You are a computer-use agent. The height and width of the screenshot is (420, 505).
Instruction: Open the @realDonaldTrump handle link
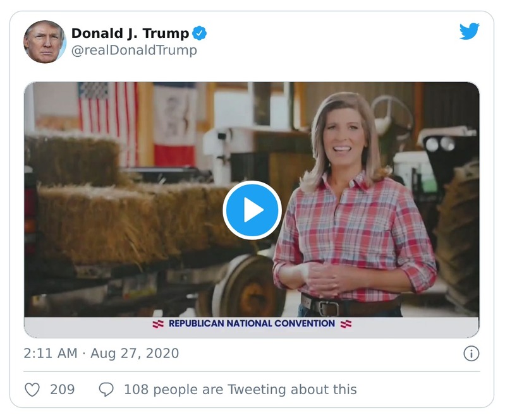tap(134, 51)
